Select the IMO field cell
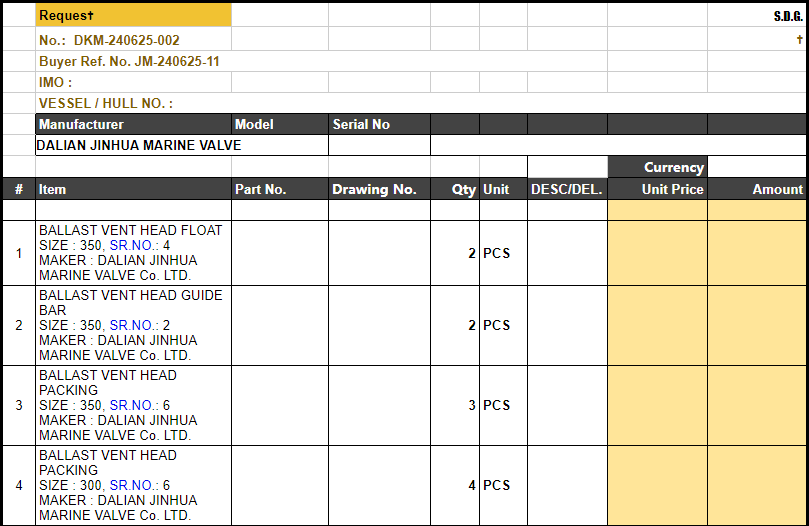This screenshot has height=526, width=809. [133, 82]
